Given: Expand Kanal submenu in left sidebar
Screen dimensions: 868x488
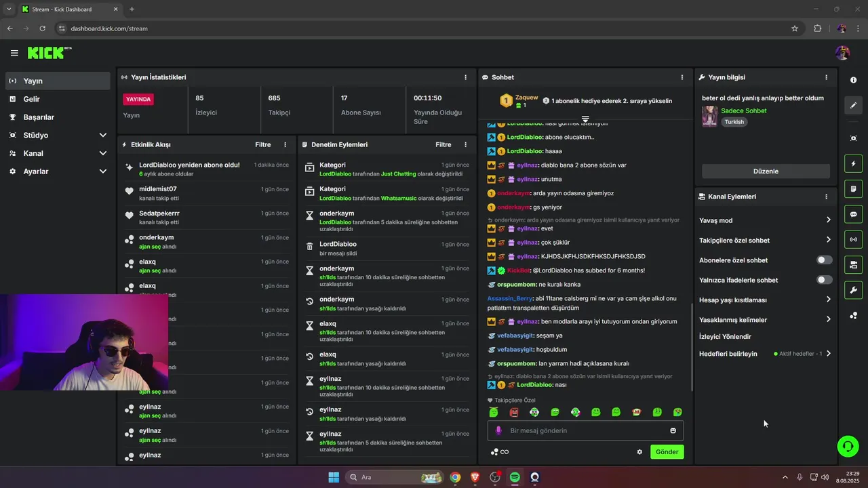Looking at the screenshot, I should click(x=103, y=153).
